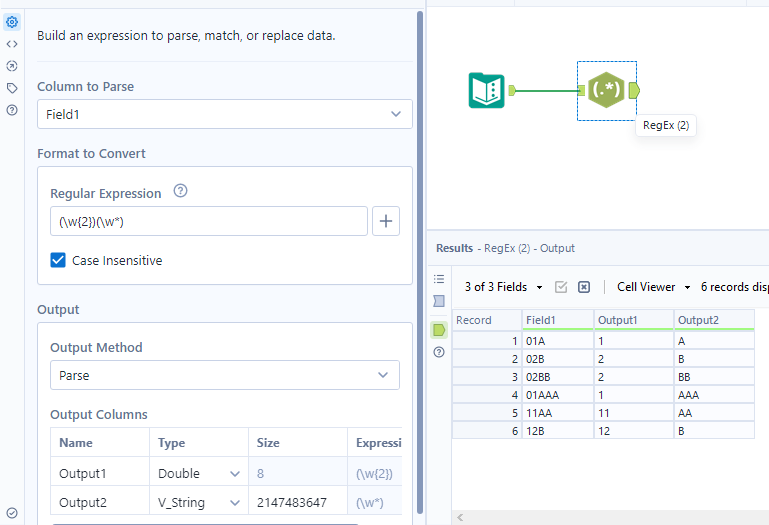Open the Column to Parse dropdown
Image resolution: width=769 pixels, height=525 pixels.
click(225, 114)
